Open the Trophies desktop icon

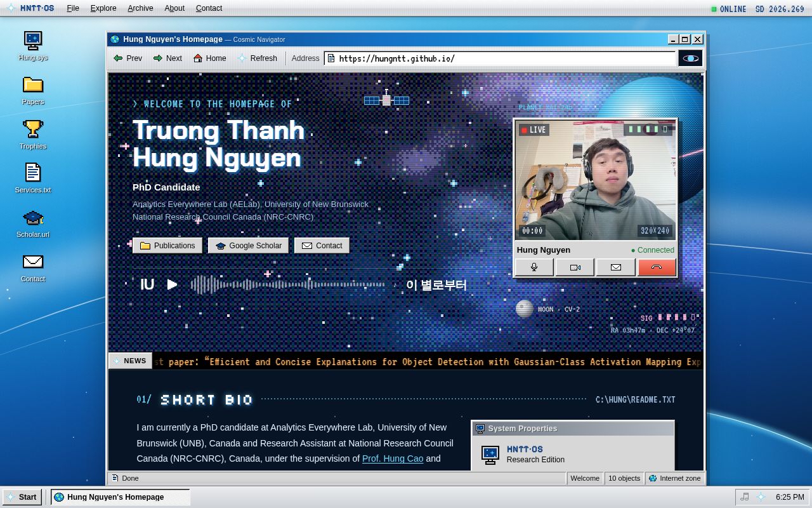click(33, 135)
